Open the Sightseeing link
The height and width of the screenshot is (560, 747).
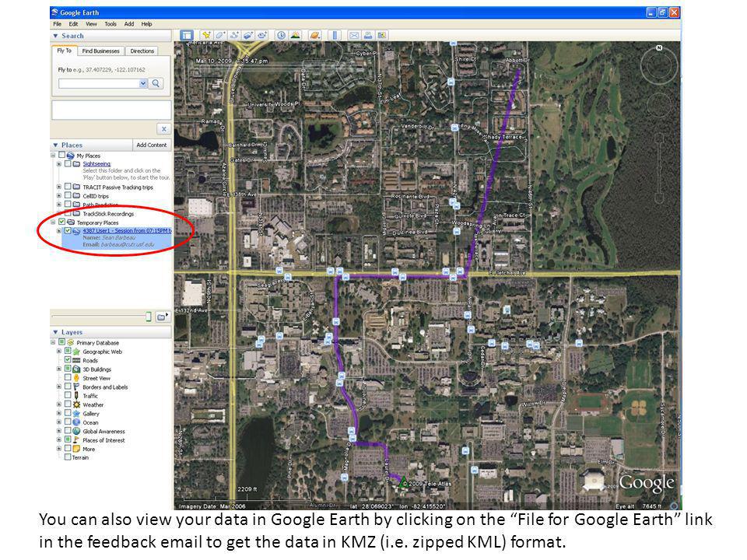pyautogui.click(x=96, y=164)
